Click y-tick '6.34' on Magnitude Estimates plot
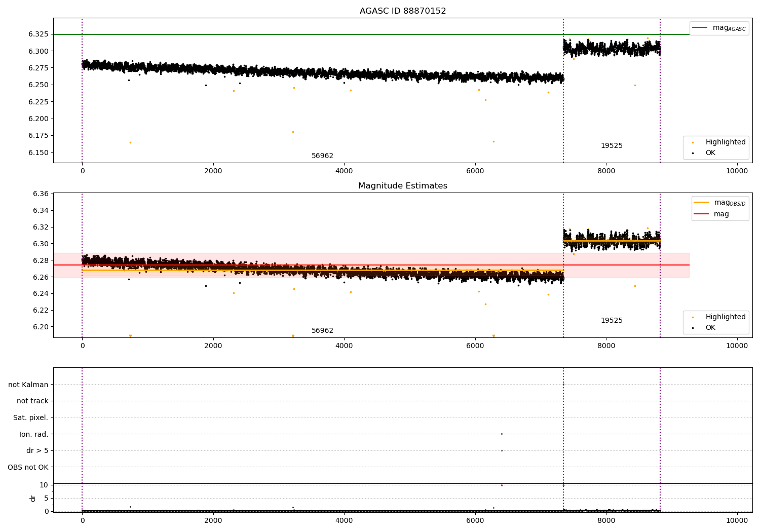760x532 pixels. (41, 210)
